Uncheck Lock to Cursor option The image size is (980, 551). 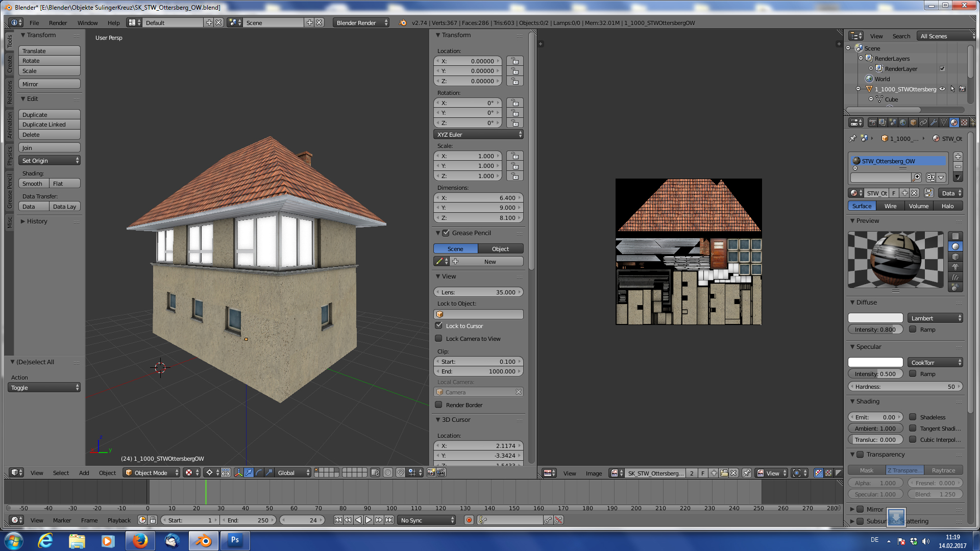439,325
